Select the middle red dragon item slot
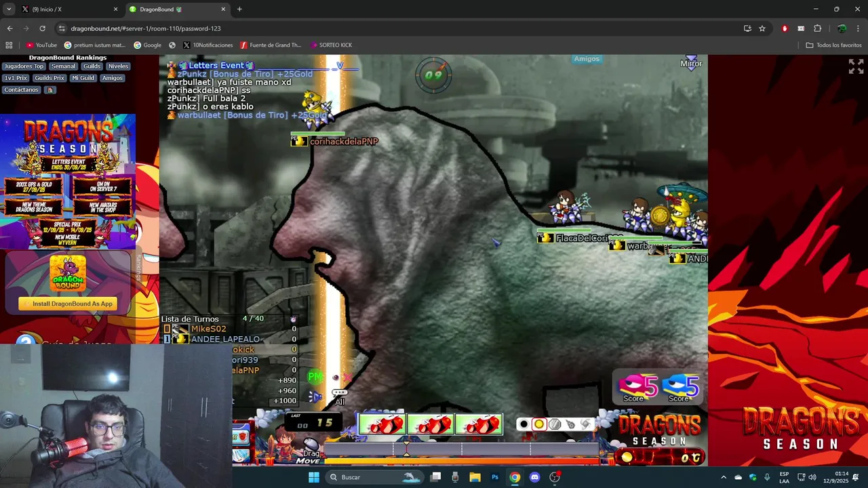 (x=431, y=424)
